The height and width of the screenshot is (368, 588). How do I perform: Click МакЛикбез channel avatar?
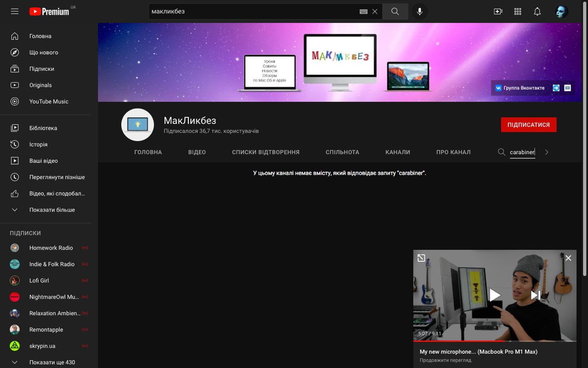pos(137,125)
